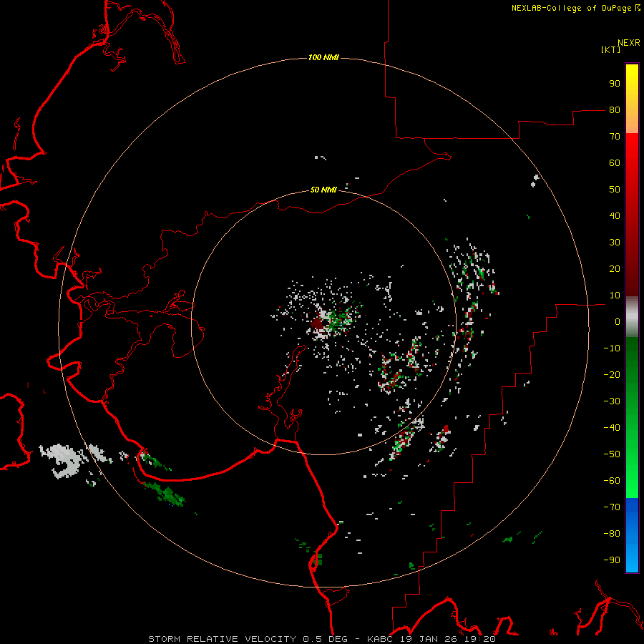
Task: Click the NEXR label above color scale
Action: tap(629, 43)
